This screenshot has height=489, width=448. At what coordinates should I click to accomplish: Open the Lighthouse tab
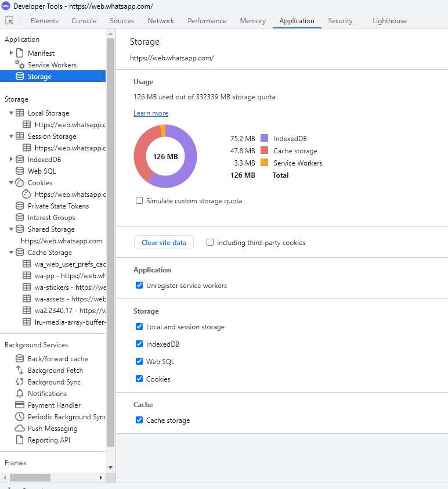(x=390, y=21)
